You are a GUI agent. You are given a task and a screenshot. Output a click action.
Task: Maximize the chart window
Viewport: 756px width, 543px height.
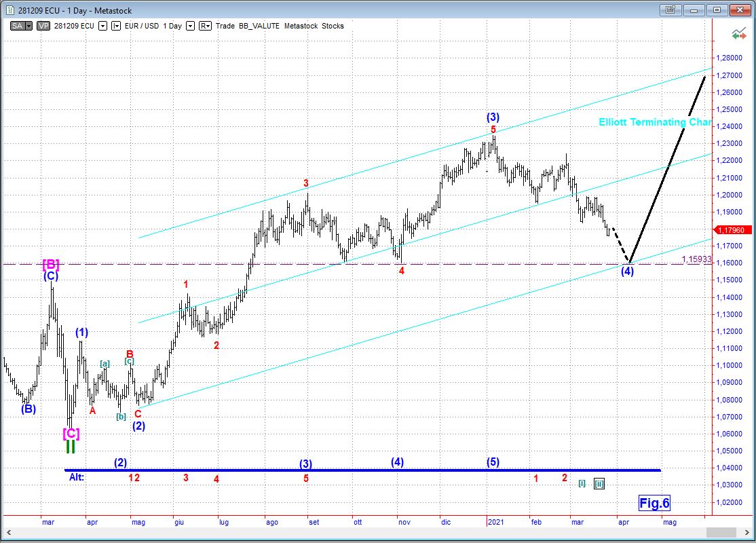click(717, 10)
